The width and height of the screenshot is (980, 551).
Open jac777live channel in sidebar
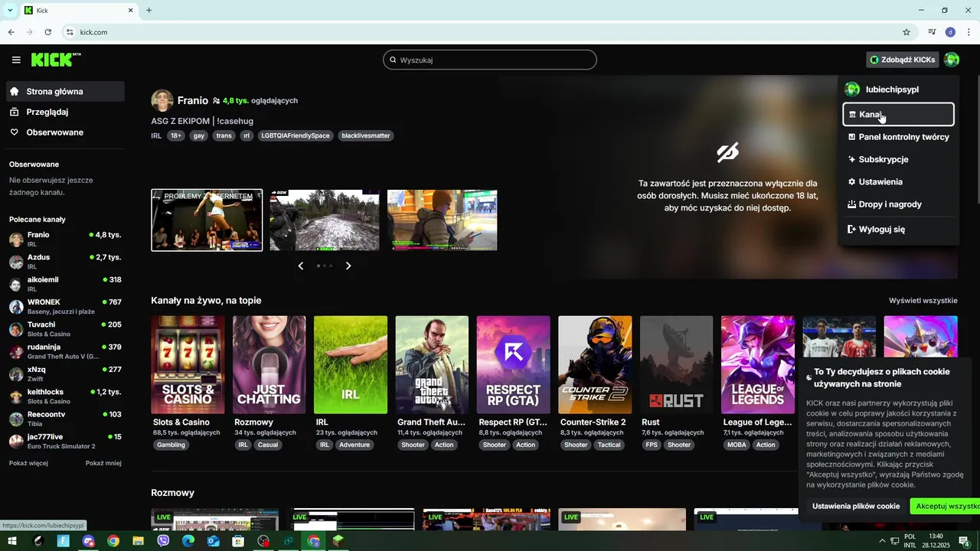coord(65,442)
